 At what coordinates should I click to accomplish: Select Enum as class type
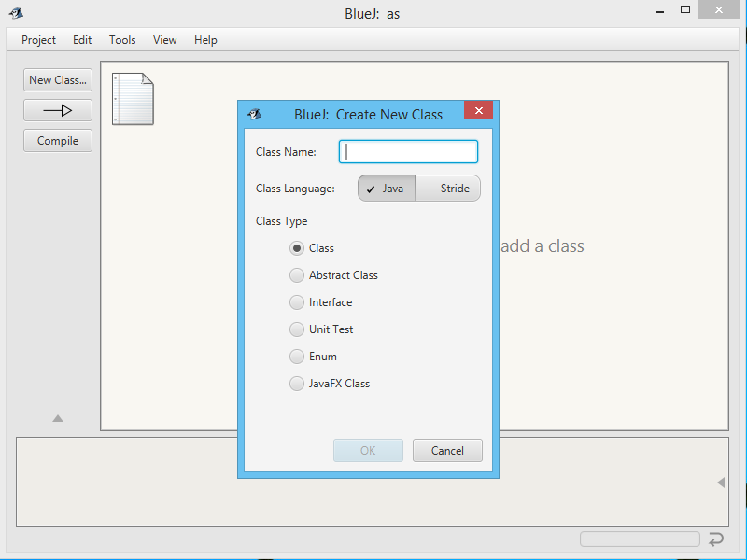[x=297, y=357]
